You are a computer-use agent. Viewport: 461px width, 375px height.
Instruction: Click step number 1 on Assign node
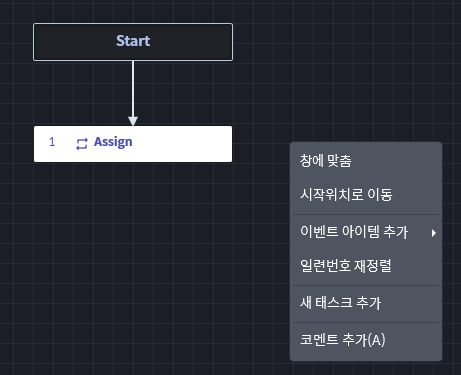(52, 142)
